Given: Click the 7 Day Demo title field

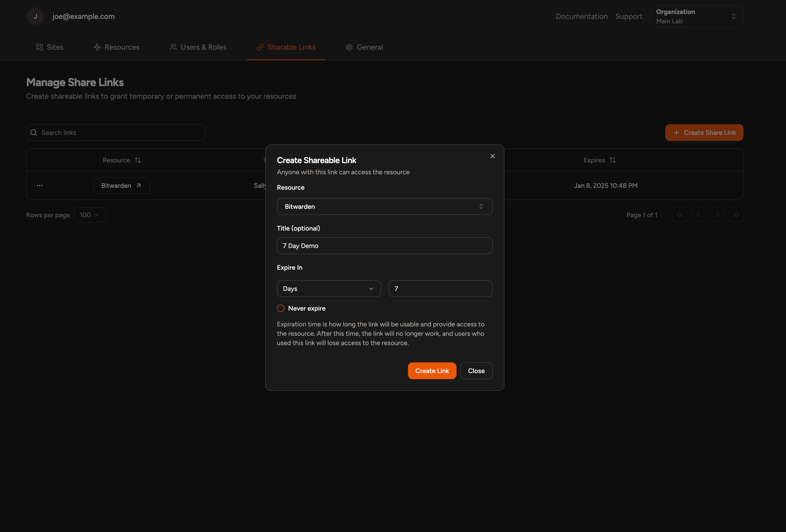Looking at the screenshot, I should [x=385, y=246].
